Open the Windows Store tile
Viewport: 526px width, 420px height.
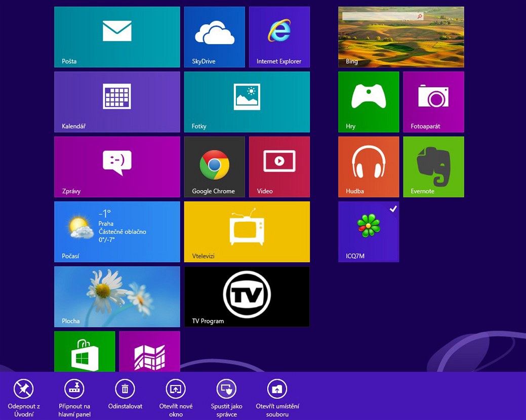tap(85, 351)
